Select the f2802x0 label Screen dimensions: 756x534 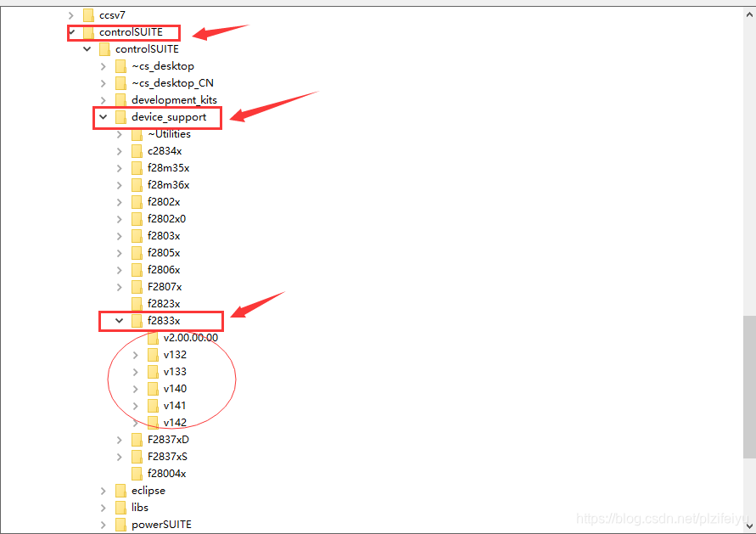pos(167,219)
